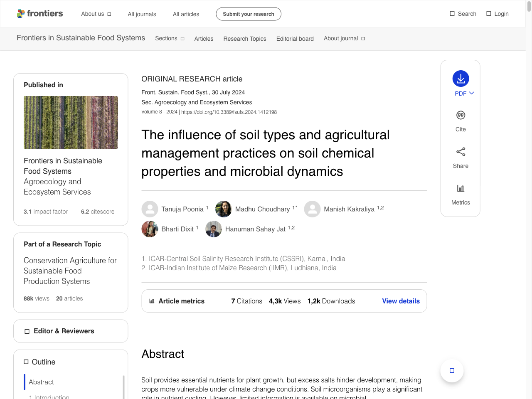This screenshot has height=399, width=532.
Task: Switch to the Research Topics tab
Action: (245, 39)
